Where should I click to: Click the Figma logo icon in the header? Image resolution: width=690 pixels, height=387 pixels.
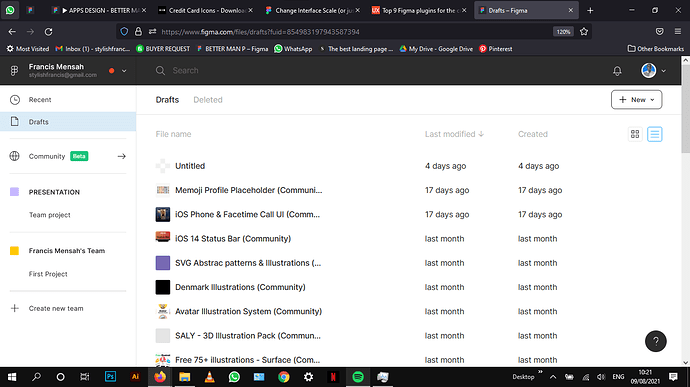[14, 70]
